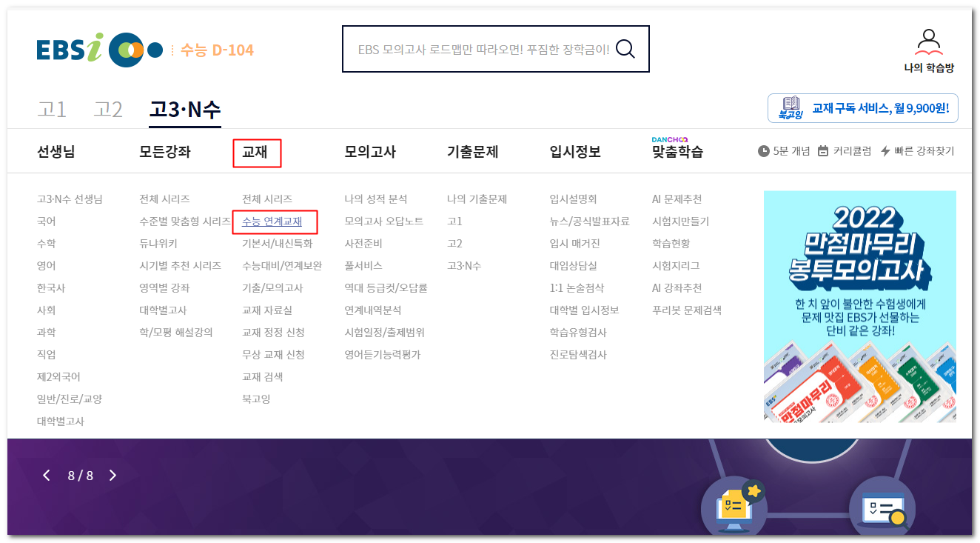Open 시험일정/출제범위 link
This screenshot has height=543, width=980.
[384, 333]
